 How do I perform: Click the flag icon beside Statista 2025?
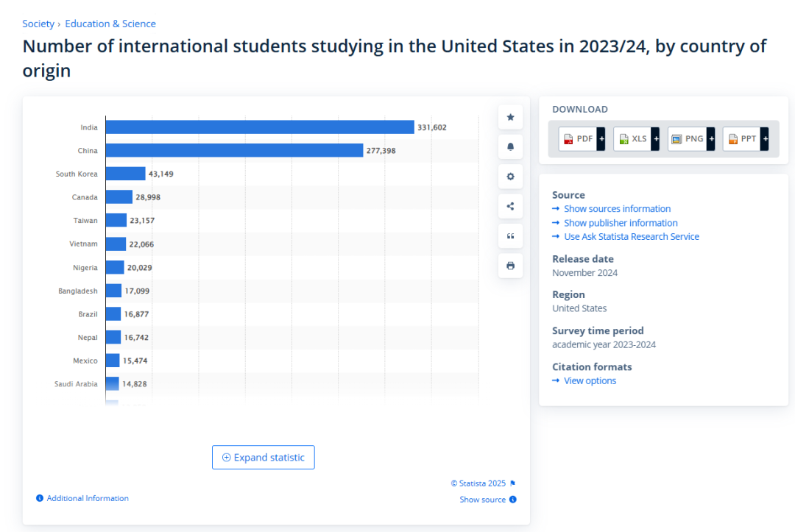click(513, 483)
